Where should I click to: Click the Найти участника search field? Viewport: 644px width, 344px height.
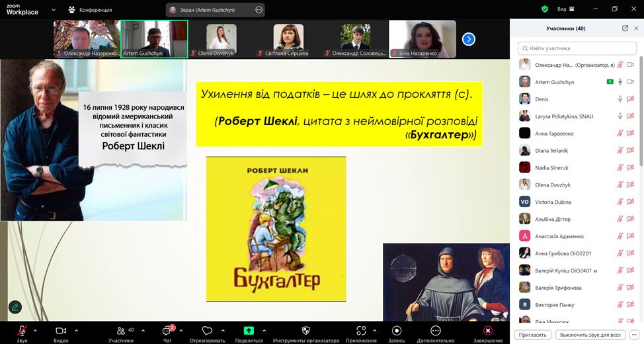coord(577,48)
